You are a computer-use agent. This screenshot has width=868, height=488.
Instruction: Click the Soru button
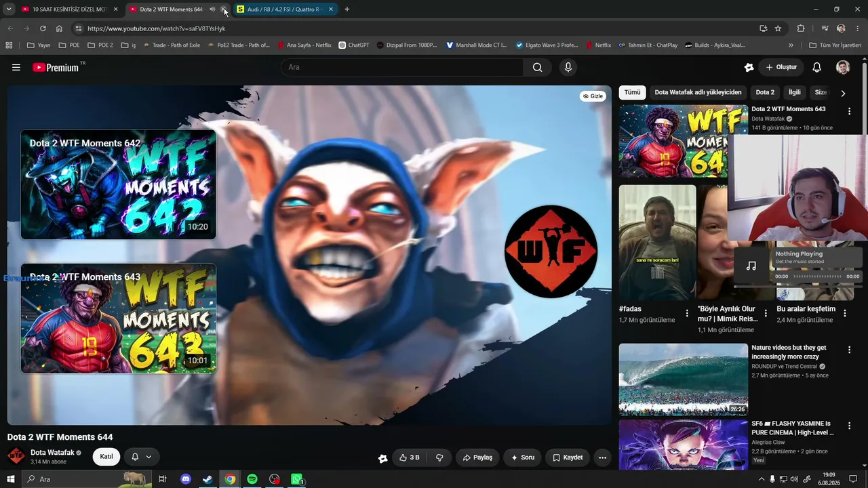(x=523, y=457)
